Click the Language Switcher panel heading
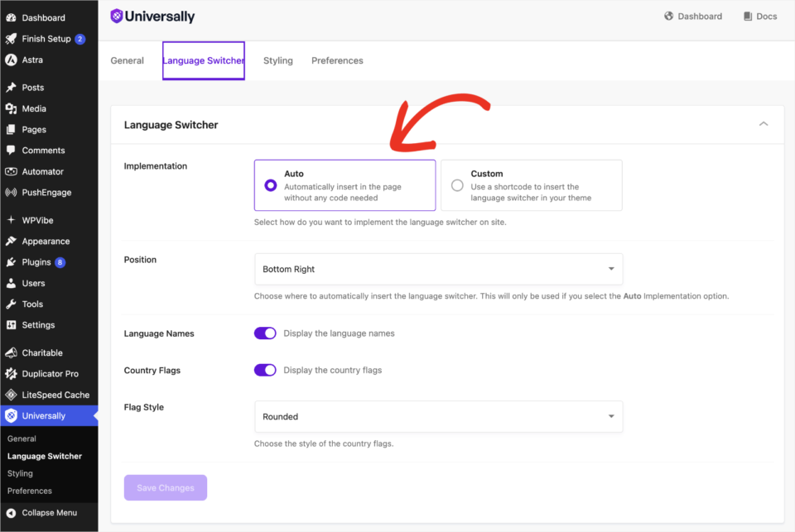795x532 pixels. [x=171, y=125]
